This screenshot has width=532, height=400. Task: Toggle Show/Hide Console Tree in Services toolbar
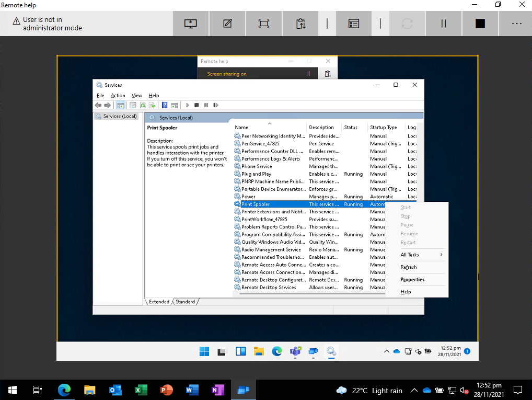point(120,105)
